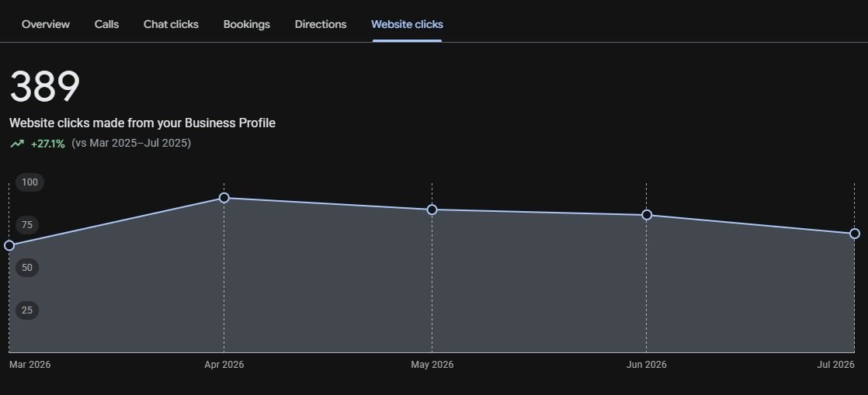The image size is (868, 395).
Task: Select the Chat clicks tab
Action: click(x=171, y=24)
